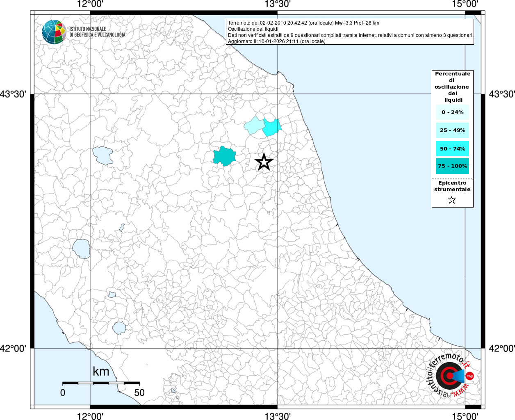The image size is (515, 420).
Task: Click the bottom axis label 15°00'
Action: coord(465,416)
